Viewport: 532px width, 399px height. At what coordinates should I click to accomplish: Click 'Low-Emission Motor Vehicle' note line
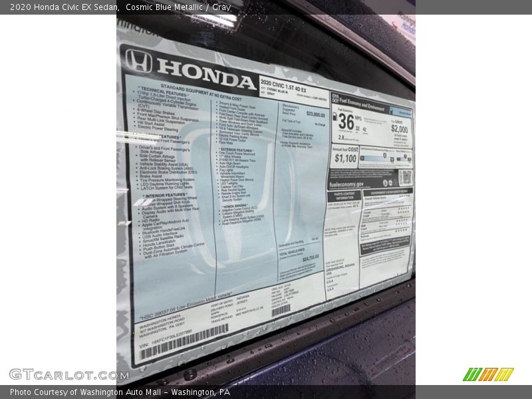186,306
